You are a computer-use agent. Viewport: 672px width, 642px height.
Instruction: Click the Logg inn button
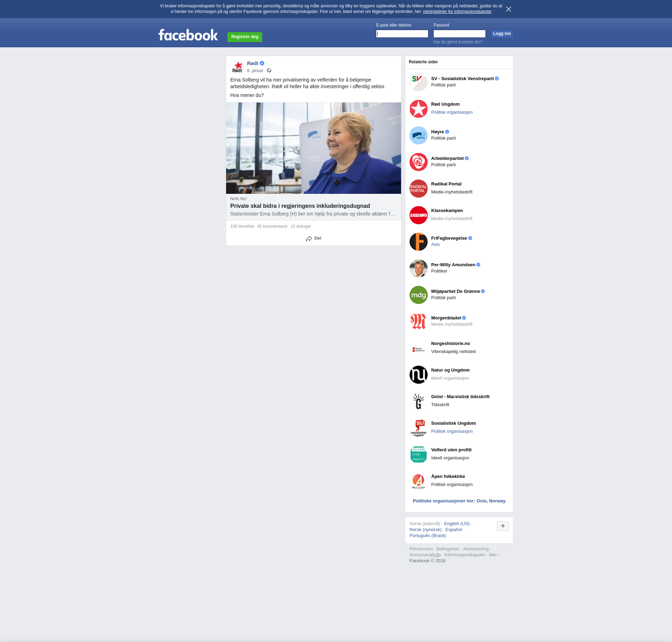(x=502, y=34)
